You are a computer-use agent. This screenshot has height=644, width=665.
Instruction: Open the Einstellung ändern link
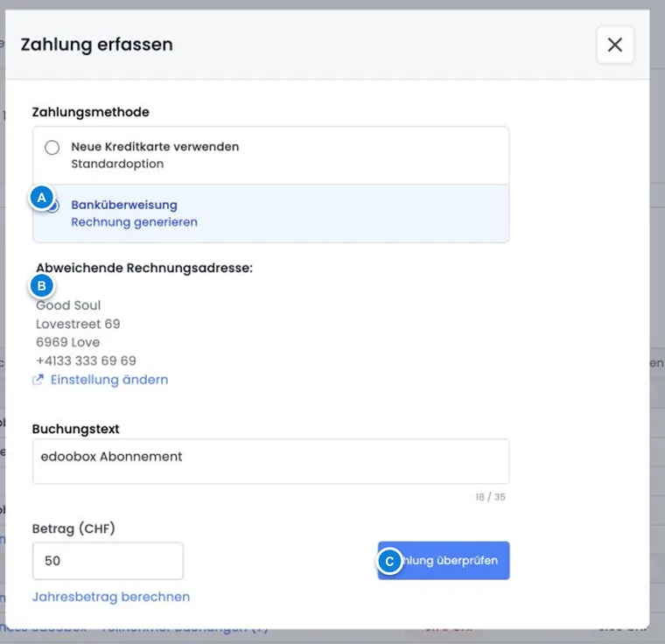click(109, 380)
